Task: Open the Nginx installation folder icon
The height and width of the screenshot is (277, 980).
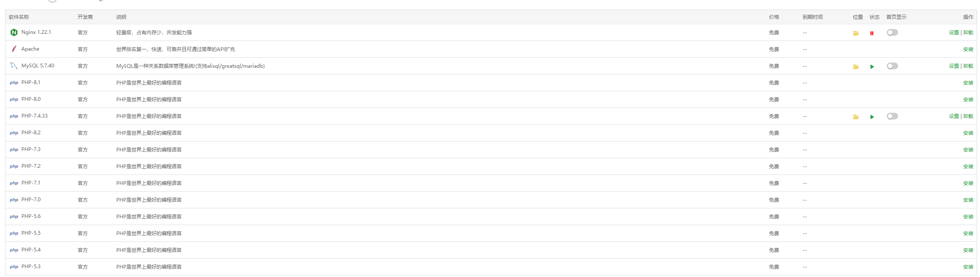Action: pos(856,33)
